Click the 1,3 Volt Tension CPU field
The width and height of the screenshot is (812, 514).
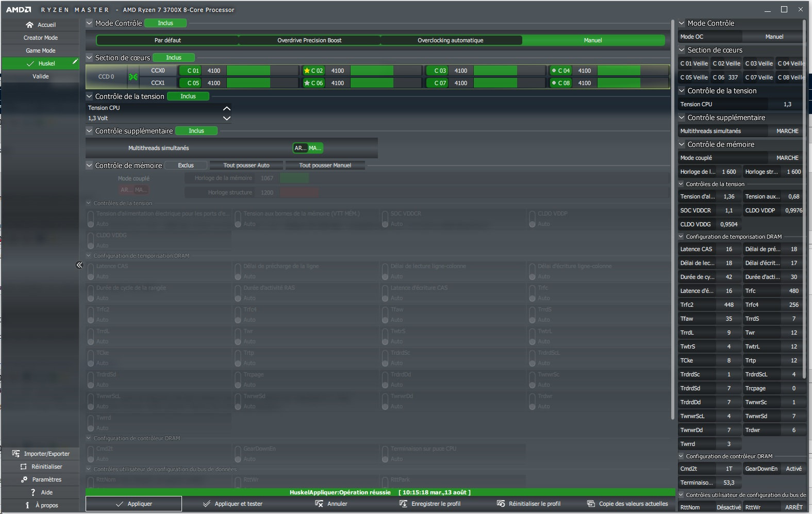154,118
